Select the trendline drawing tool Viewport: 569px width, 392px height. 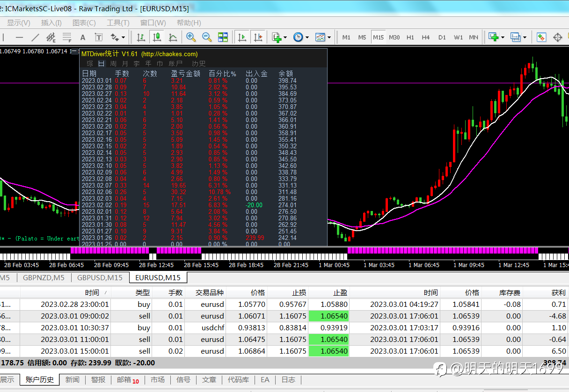[35, 37]
